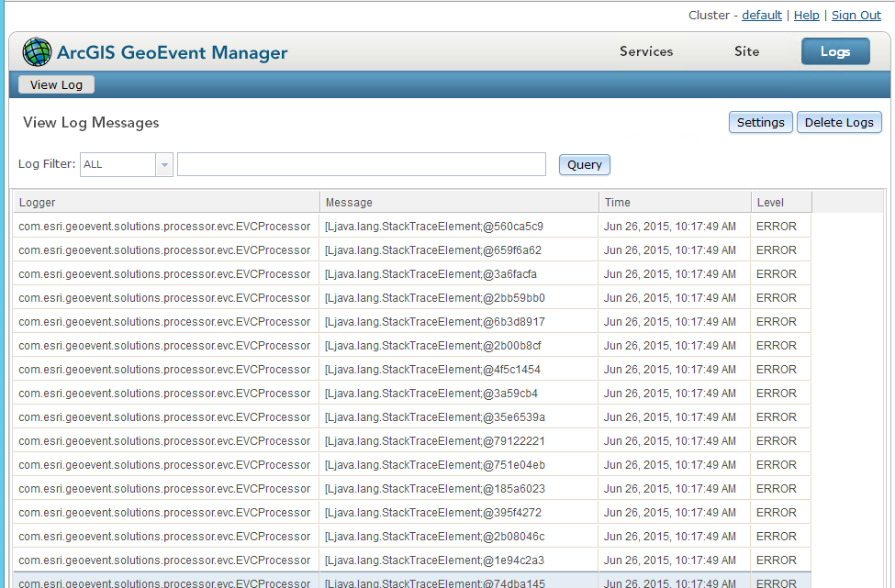Open the Help link
The width and height of the screenshot is (895, 588).
[x=807, y=16]
